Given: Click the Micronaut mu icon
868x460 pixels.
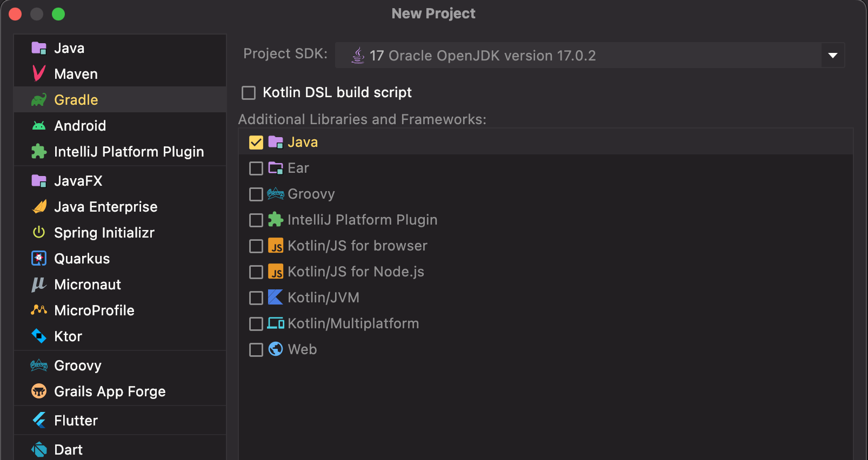Looking at the screenshot, I should point(39,284).
